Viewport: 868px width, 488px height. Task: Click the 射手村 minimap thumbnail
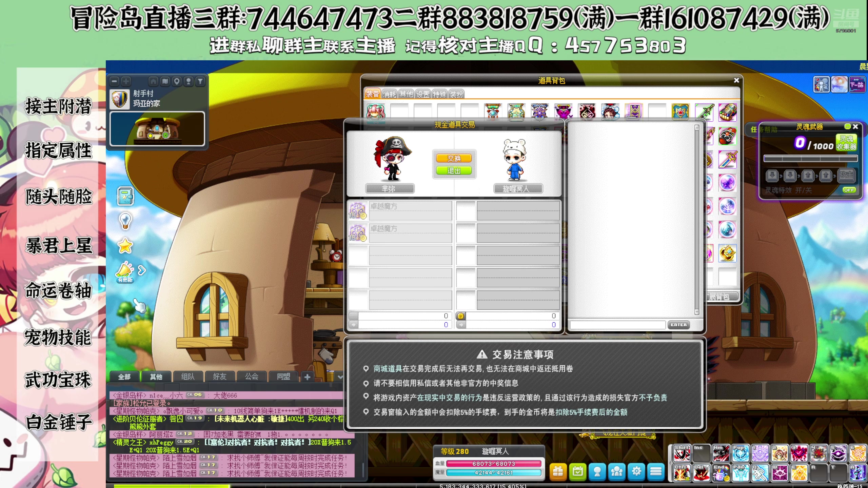(157, 129)
